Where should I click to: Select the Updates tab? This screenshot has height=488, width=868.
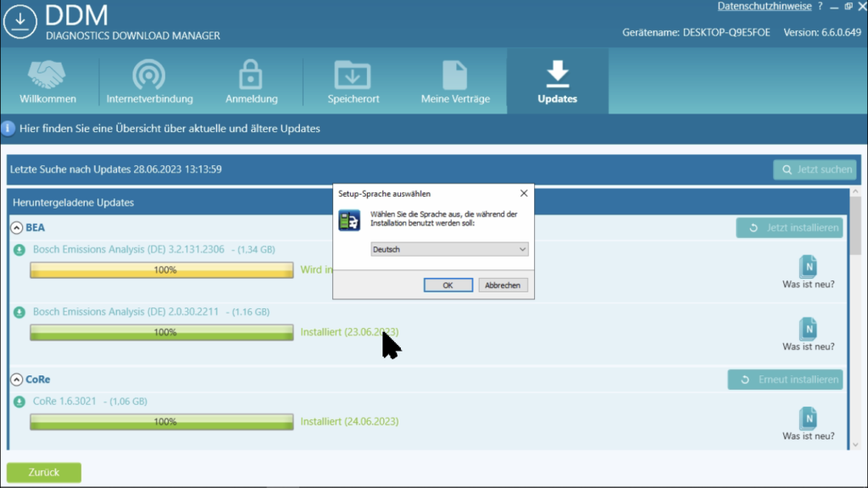[x=558, y=81]
